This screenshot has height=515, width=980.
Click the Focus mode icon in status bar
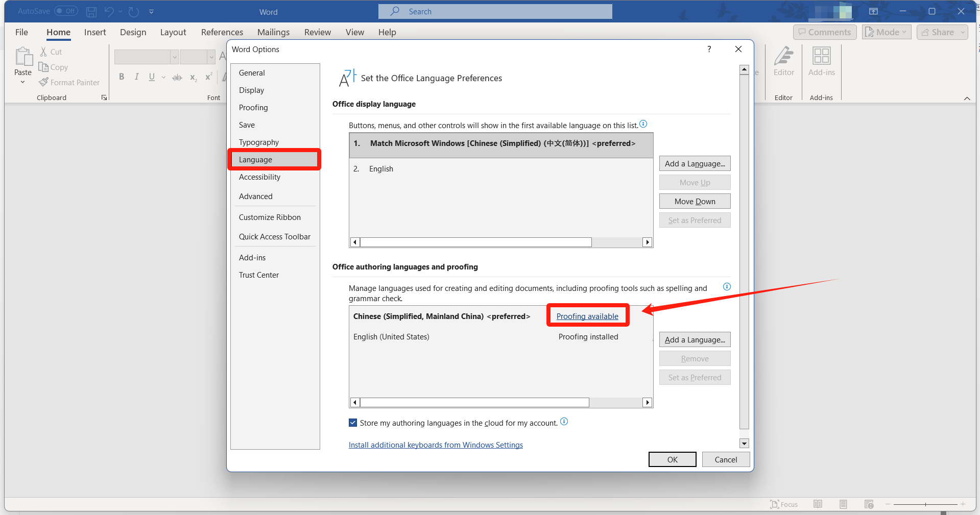775,504
